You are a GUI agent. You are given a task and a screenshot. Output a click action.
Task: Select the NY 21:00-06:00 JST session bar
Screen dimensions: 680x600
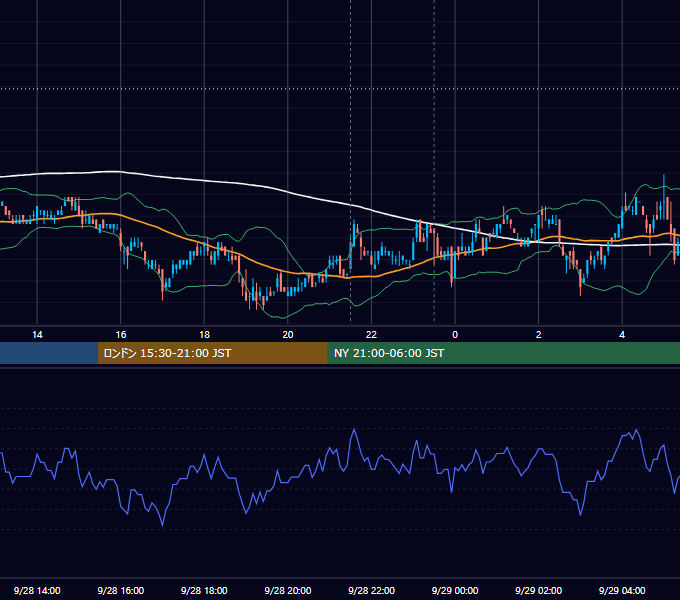tap(503, 353)
